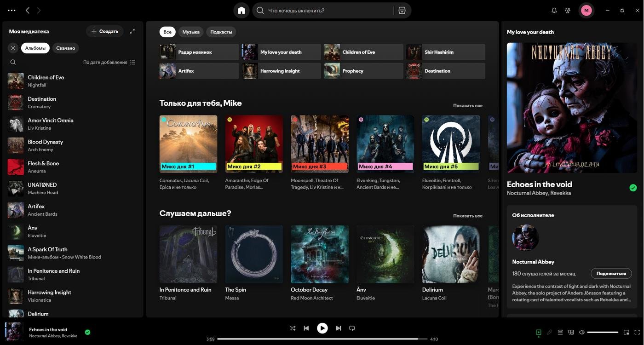Screen dimensions: 644x345
Task: Toggle saved checkmark in bottom player bar
Action: (87, 332)
